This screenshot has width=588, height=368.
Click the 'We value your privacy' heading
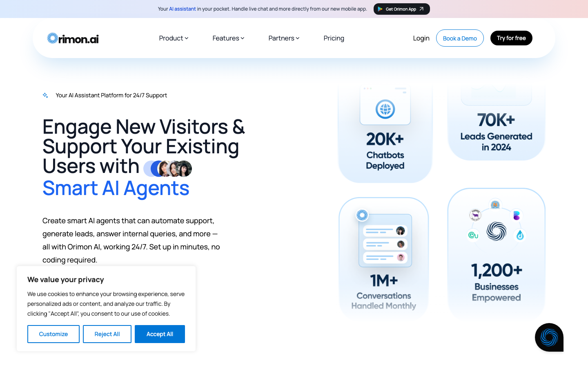(66, 280)
